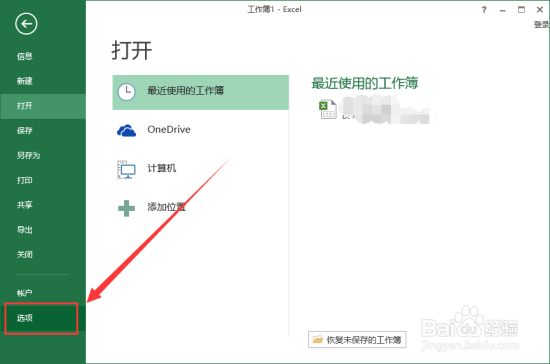Select 导出 in the sidebar
This screenshot has height=364, width=550.
click(25, 230)
